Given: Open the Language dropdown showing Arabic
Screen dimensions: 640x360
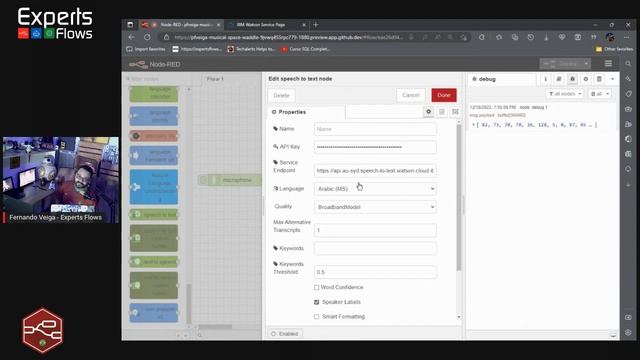Looking at the screenshot, I should (375, 189).
